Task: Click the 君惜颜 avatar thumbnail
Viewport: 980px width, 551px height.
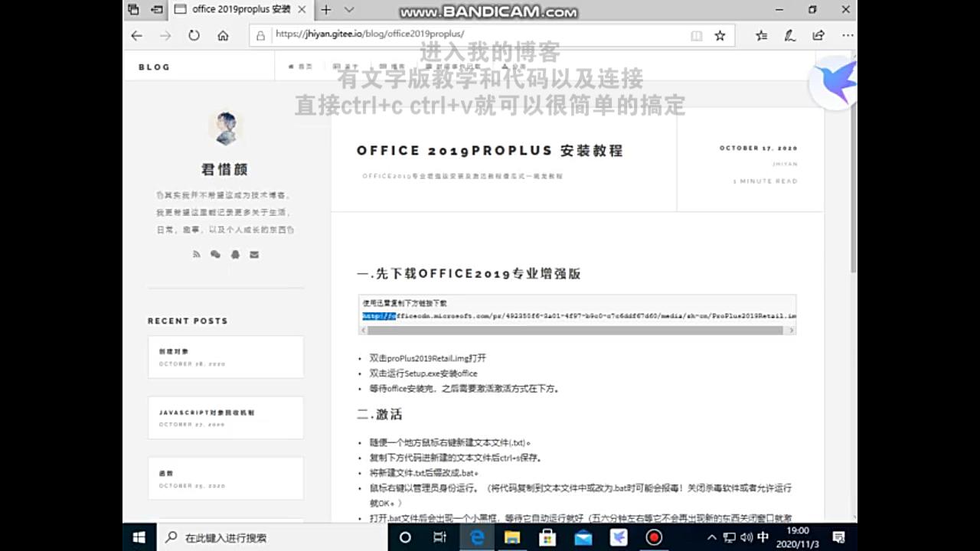Action: click(225, 128)
